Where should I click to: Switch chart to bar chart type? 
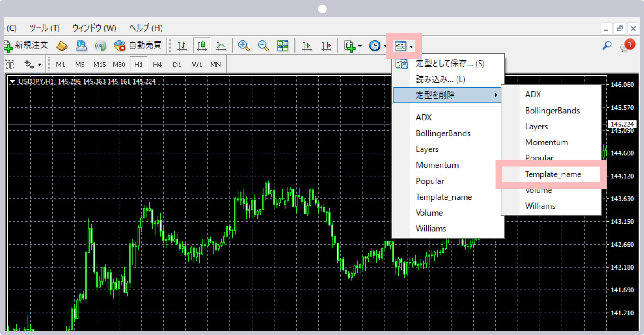[182, 46]
